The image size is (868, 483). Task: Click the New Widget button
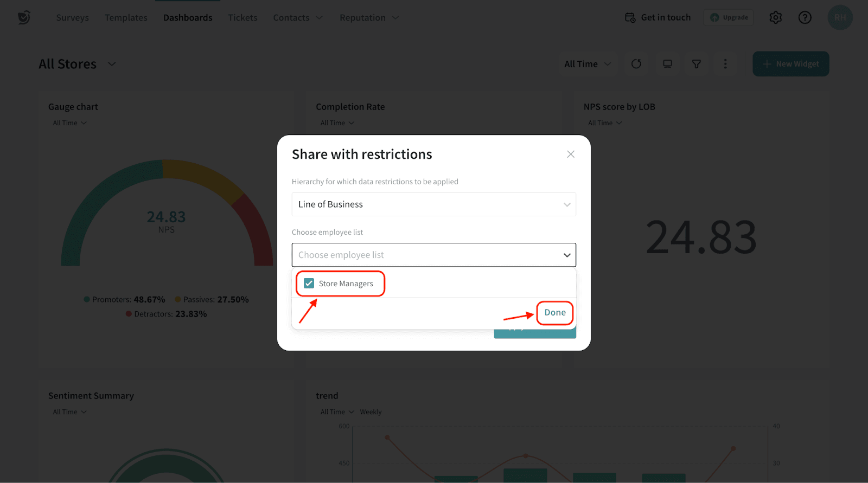click(790, 64)
